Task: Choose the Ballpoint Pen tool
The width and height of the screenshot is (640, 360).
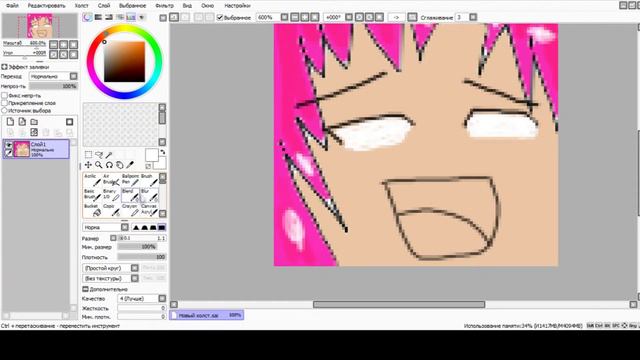Action: 130,180
